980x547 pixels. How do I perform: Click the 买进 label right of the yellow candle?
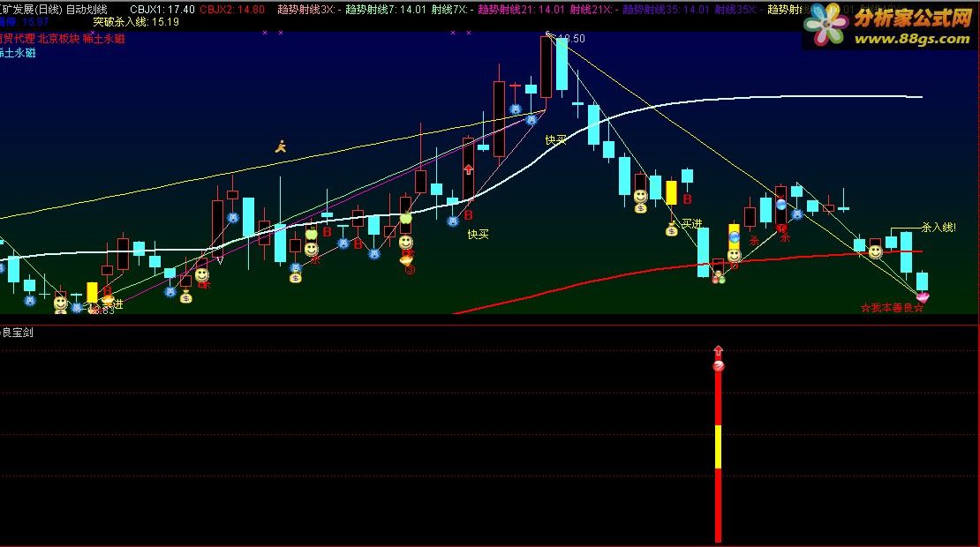pyautogui.click(x=692, y=223)
